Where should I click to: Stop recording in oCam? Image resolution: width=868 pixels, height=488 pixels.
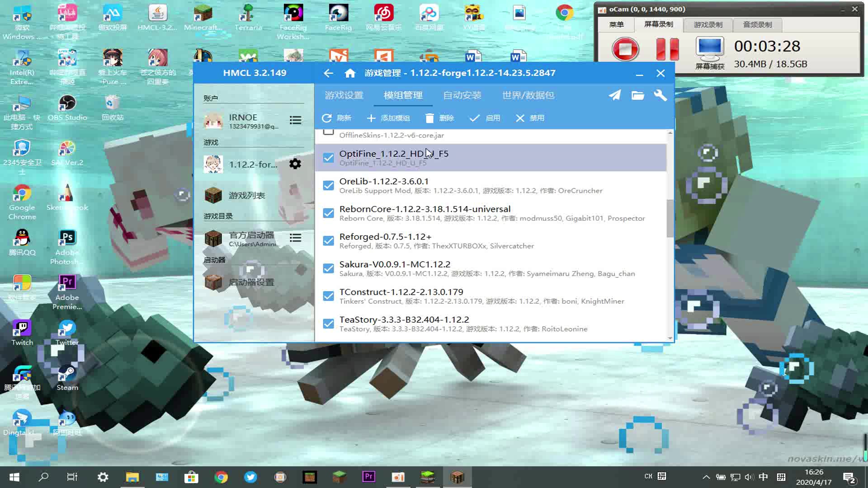tap(625, 49)
